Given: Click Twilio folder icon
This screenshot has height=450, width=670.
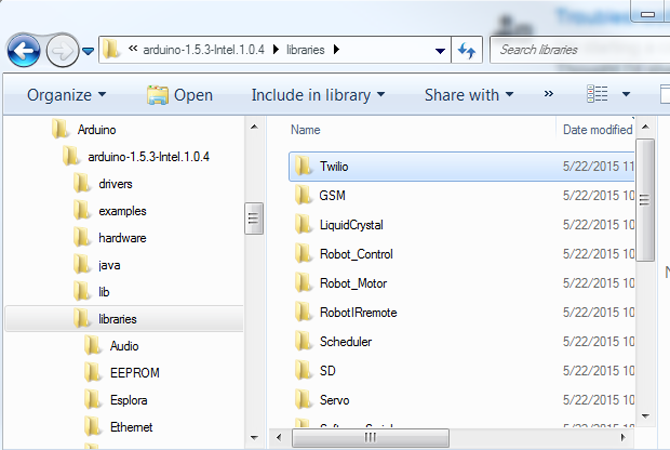Looking at the screenshot, I should (303, 166).
